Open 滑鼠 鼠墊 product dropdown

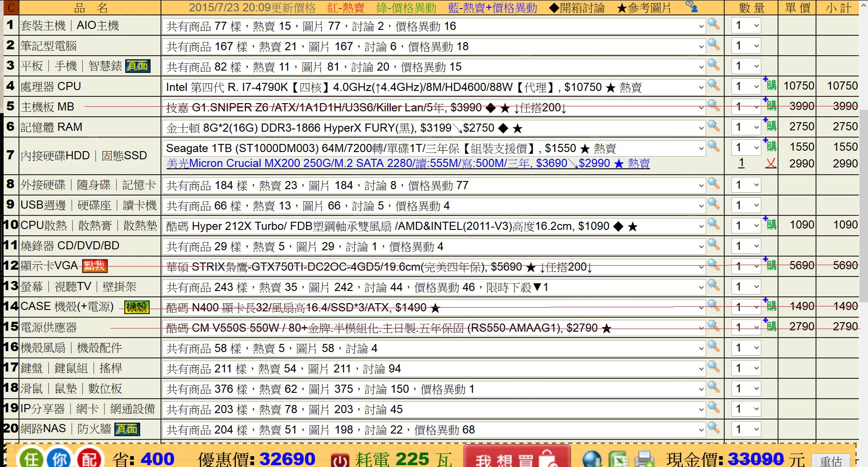pos(434,389)
